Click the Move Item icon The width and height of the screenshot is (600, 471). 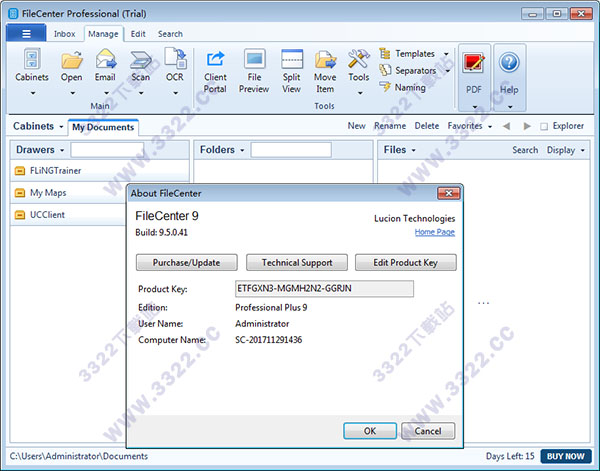click(325, 60)
